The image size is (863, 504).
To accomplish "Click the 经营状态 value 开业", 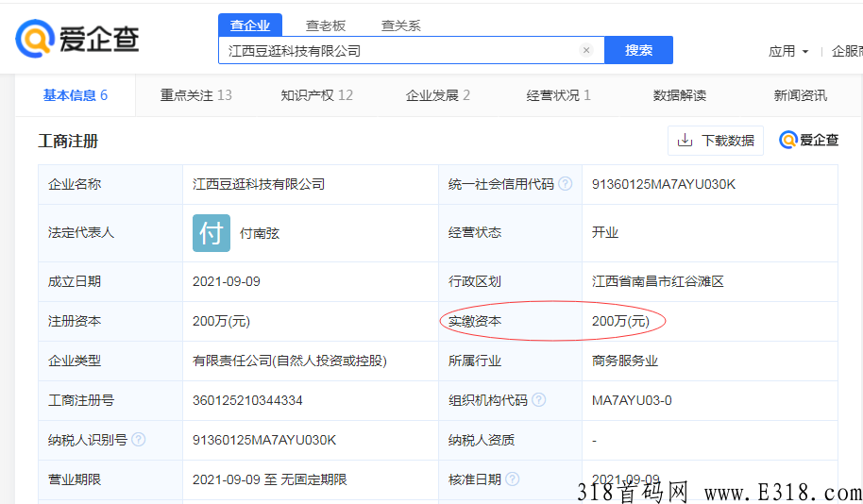I will click(605, 233).
